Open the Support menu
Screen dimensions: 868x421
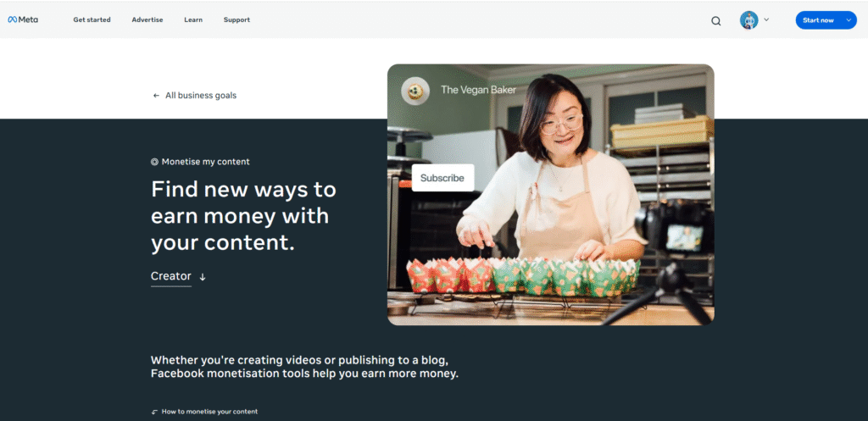(237, 20)
